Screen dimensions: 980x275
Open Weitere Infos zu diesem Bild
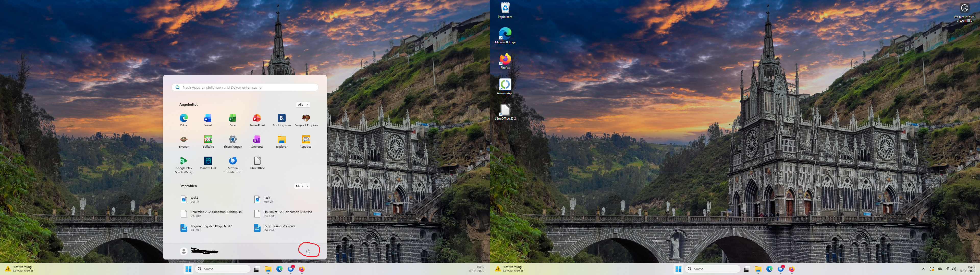pos(964,8)
